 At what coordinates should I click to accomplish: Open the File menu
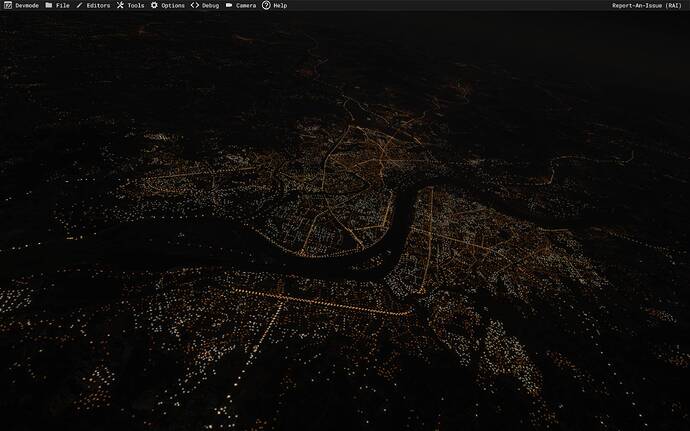pos(58,6)
